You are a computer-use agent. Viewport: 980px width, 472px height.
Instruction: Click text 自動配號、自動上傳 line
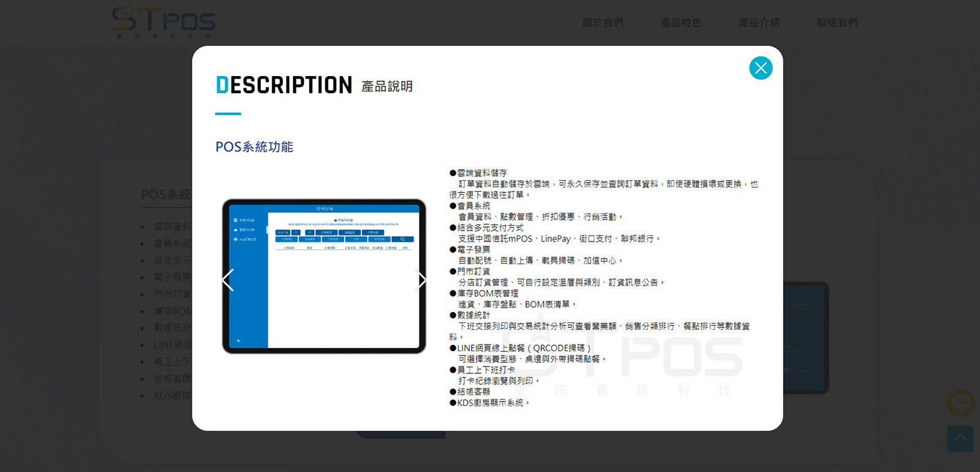click(541, 261)
